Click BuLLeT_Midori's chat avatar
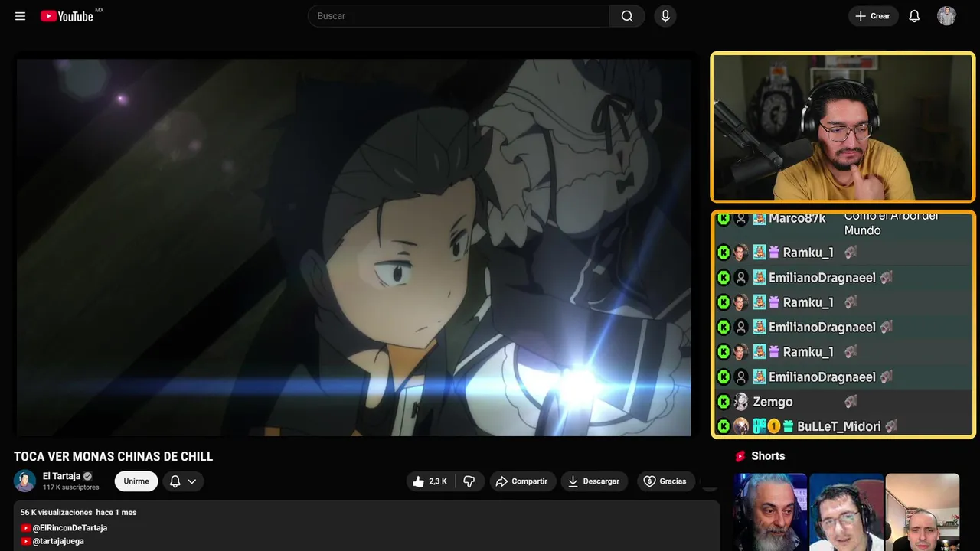This screenshot has height=551, width=980. click(740, 426)
